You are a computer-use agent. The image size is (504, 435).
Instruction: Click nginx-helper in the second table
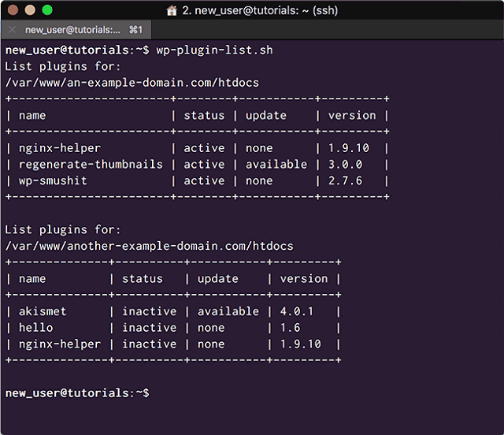point(60,344)
